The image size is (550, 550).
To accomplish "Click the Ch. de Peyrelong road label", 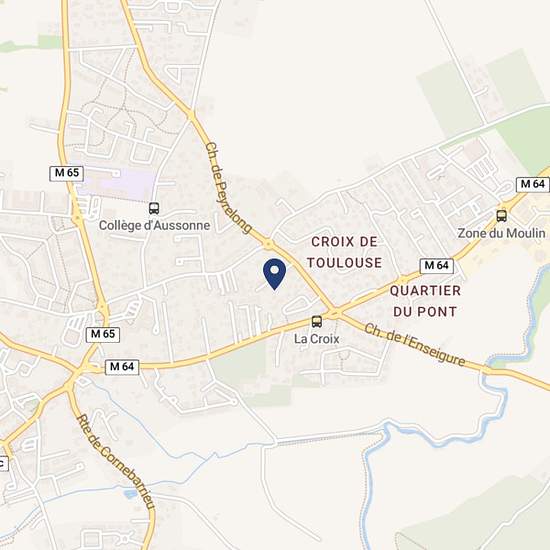I will pos(228,188).
